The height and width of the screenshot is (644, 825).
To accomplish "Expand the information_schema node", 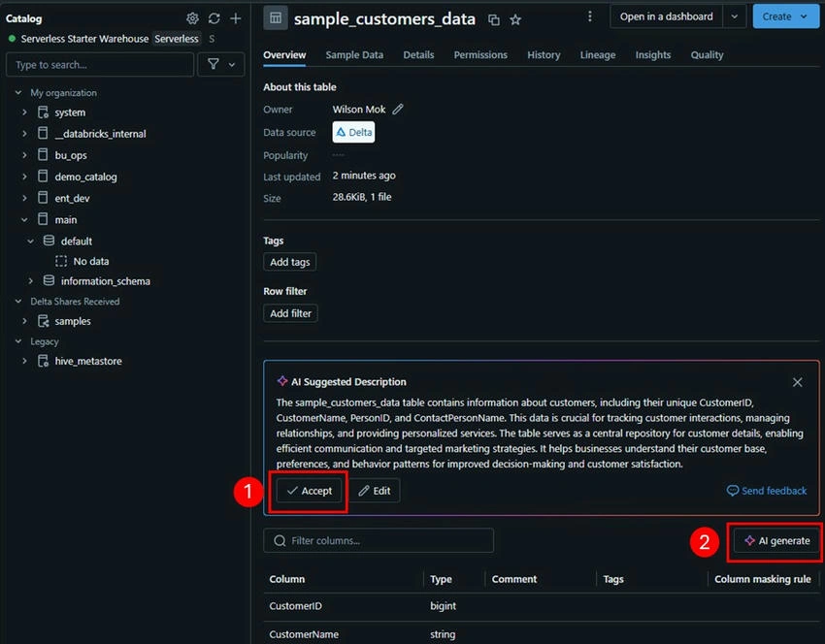I will point(30,281).
